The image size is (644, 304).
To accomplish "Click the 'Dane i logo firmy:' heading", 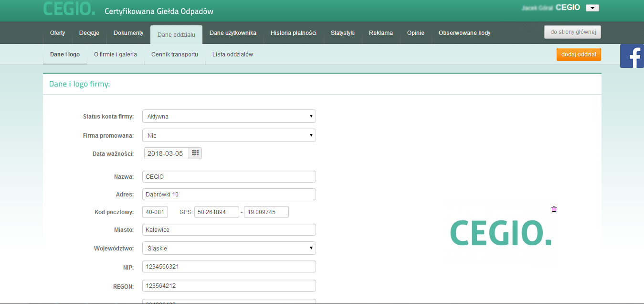I will 80,84.
